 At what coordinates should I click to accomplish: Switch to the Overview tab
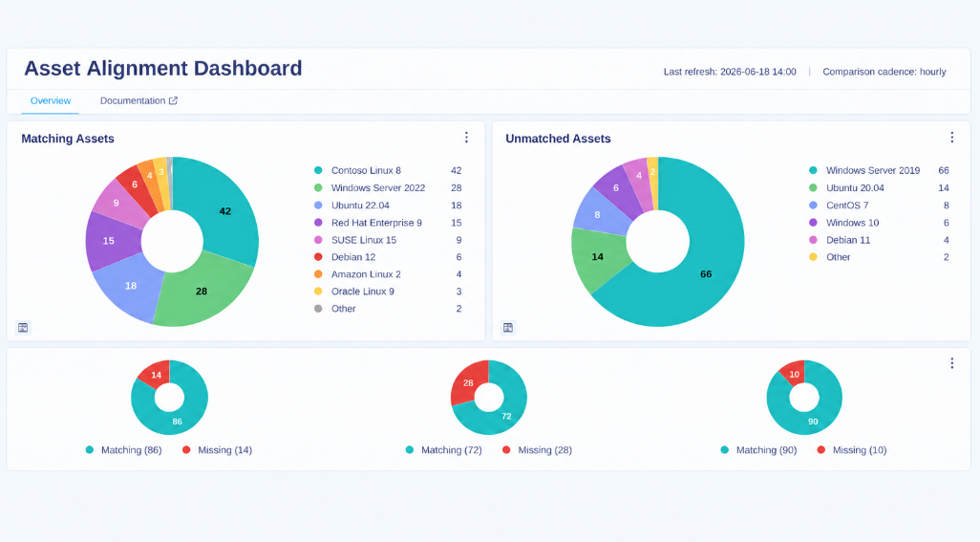[x=51, y=100]
